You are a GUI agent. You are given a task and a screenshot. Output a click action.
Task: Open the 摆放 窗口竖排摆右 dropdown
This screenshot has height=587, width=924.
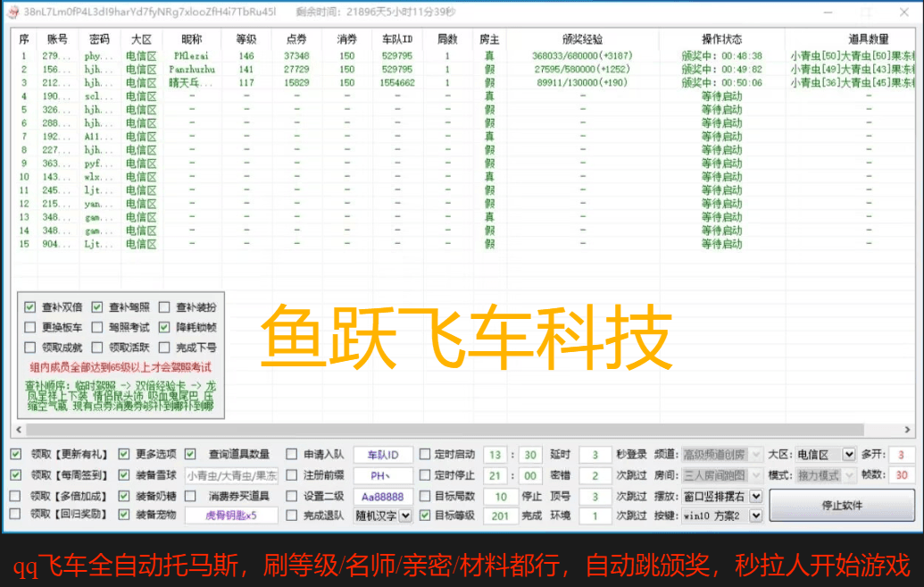click(x=722, y=496)
